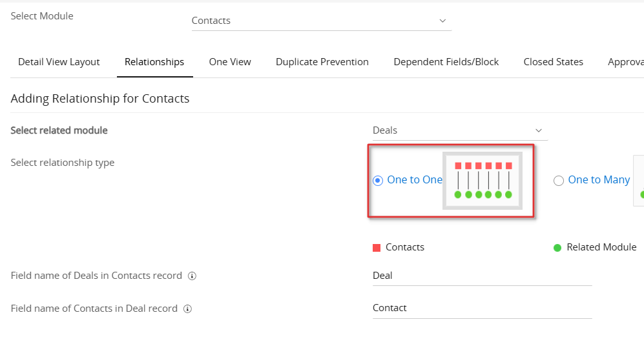Click info icon beside Contacts in Deal field

tap(187, 309)
